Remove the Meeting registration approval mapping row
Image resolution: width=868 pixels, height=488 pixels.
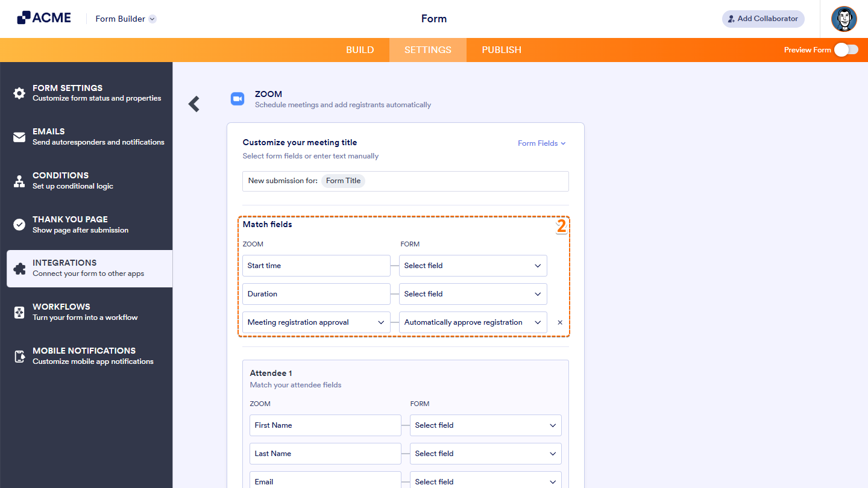[560, 322]
